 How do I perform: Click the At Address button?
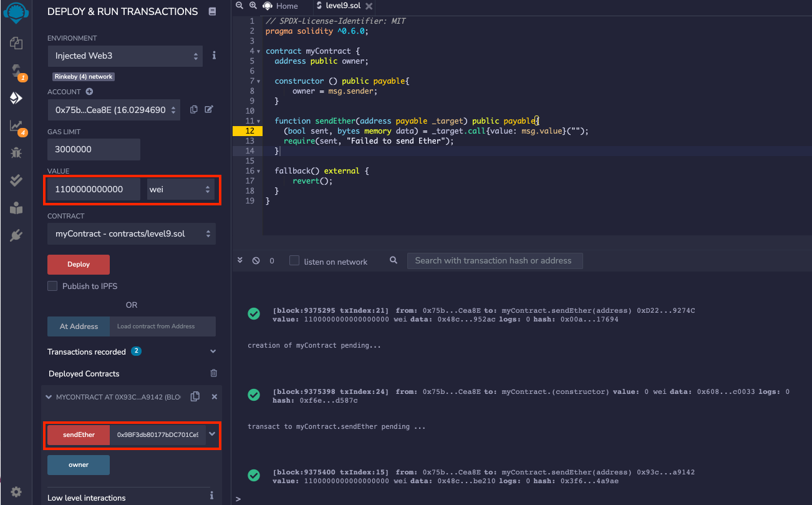(x=79, y=326)
